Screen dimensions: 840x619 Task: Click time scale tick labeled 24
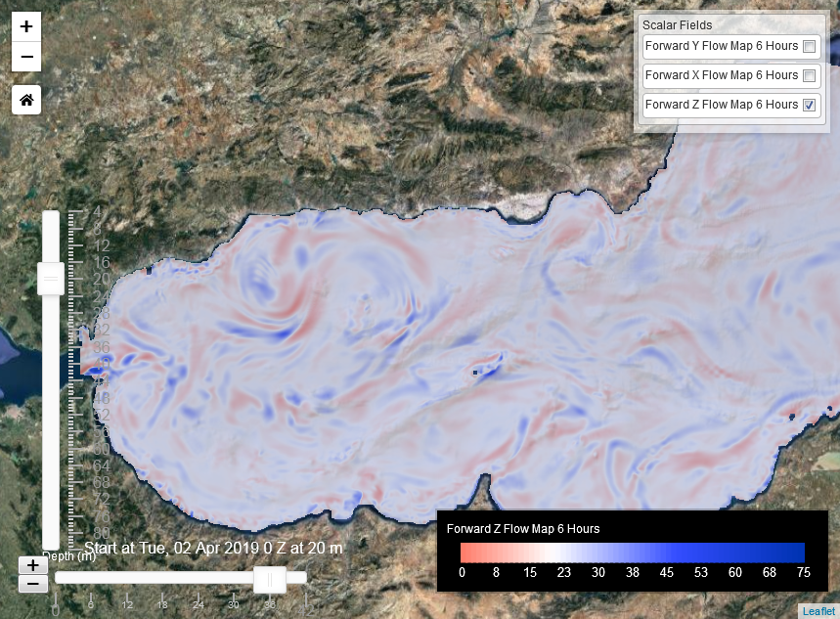pyautogui.click(x=199, y=604)
